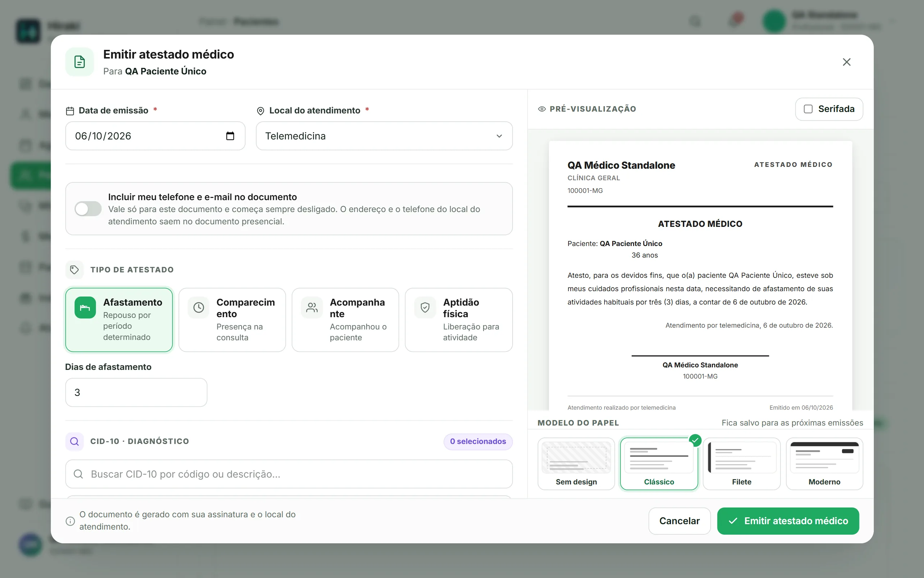Click the people icon in the Acompanhante card
Screen dimensions: 924x578
click(312, 308)
